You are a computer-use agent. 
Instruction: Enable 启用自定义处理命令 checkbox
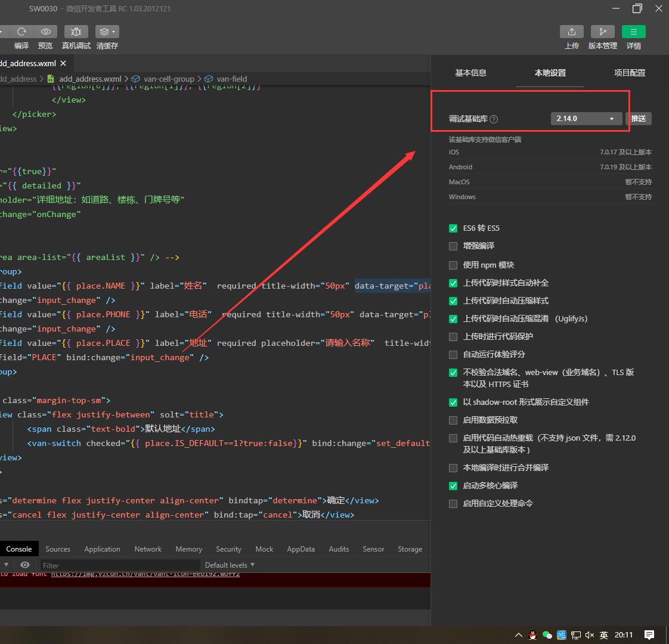[x=453, y=504]
